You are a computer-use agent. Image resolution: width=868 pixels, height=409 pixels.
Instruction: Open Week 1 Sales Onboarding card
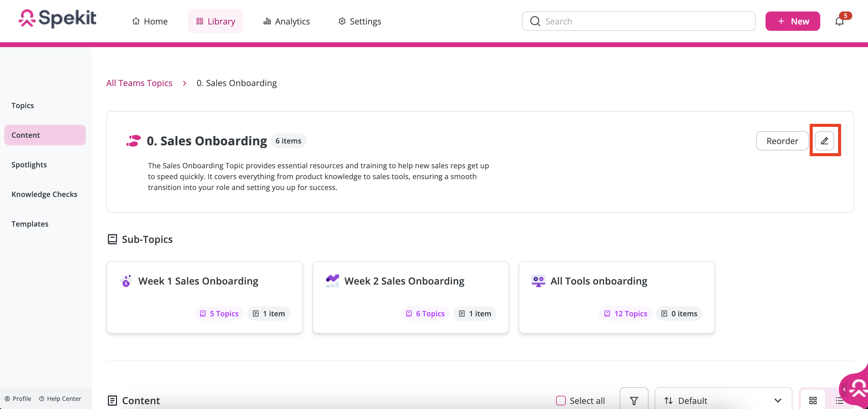coord(205,297)
